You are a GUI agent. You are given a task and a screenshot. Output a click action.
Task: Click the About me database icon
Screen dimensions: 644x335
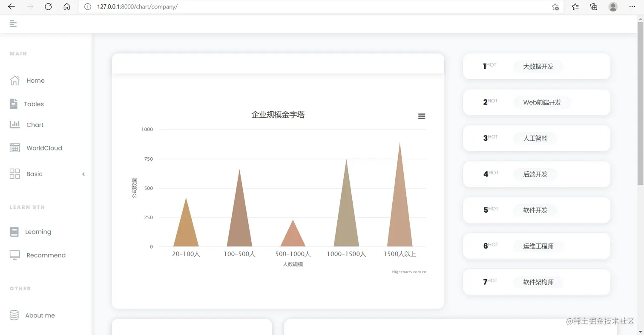[14, 315]
